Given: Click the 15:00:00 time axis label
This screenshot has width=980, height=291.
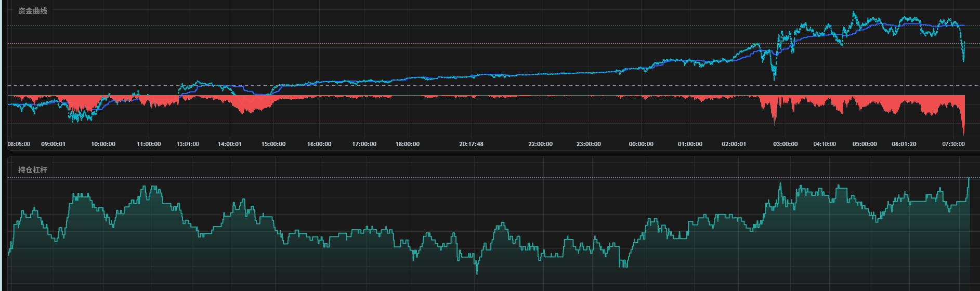Looking at the screenshot, I should (273, 144).
